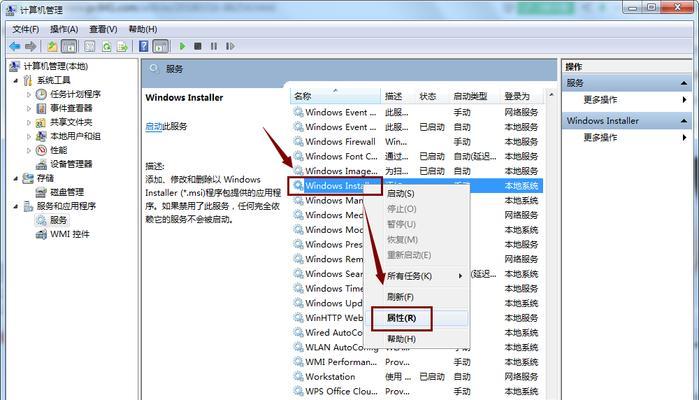This screenshot has height=400, width=699.
Task: Collapse the 服务 section in actions pane
Action: click(683, 83)
